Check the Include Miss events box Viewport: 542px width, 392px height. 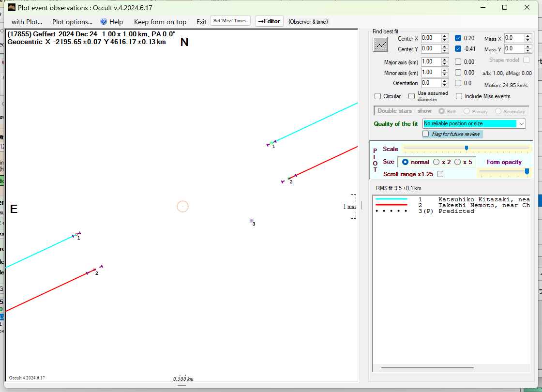tap(459, 96)
